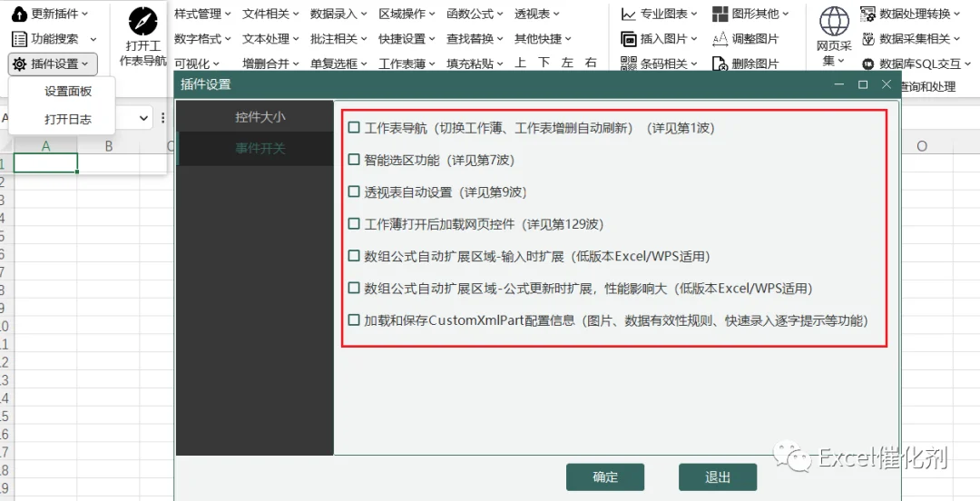Open the worksheet navigation compass icon
980x501 pixels.
[143, 22]
